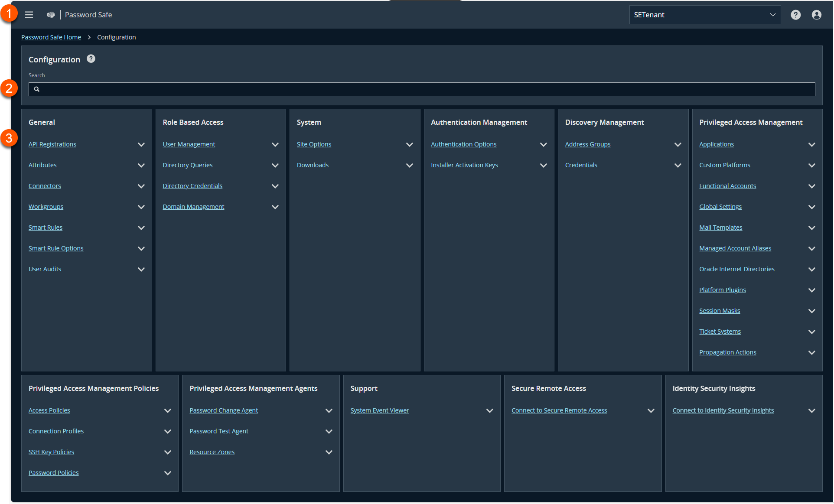Expand the Connectors chevron
Image resolution: width=834 pixels, height=504 pixels.
[141, 186]
